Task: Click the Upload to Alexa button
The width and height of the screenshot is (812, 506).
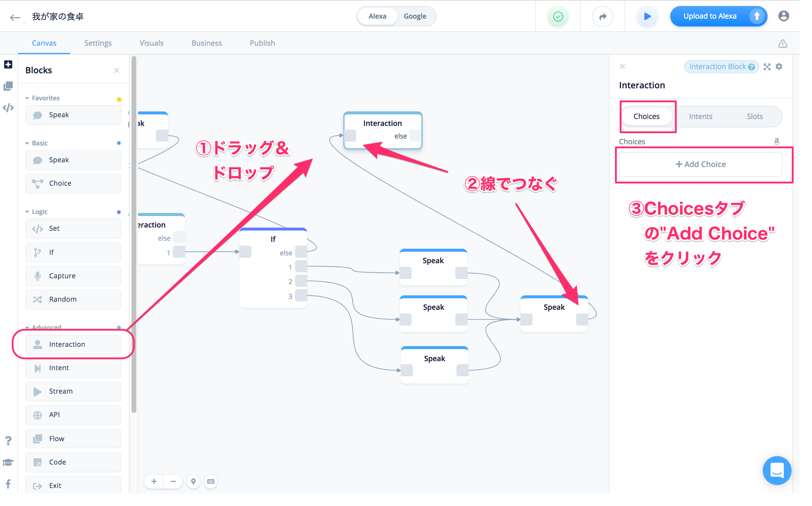Action: [710, 16]
